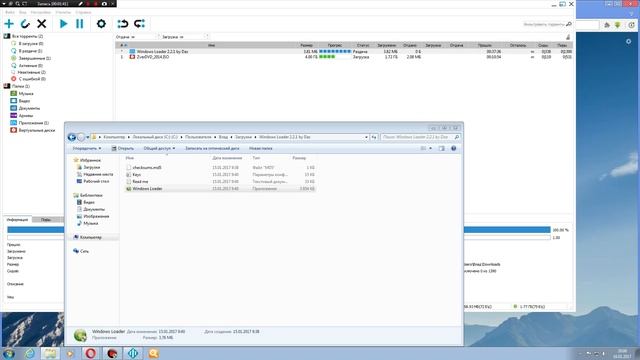Open the 'Виртуальные диски' folder in sidebar

(36, 130)
